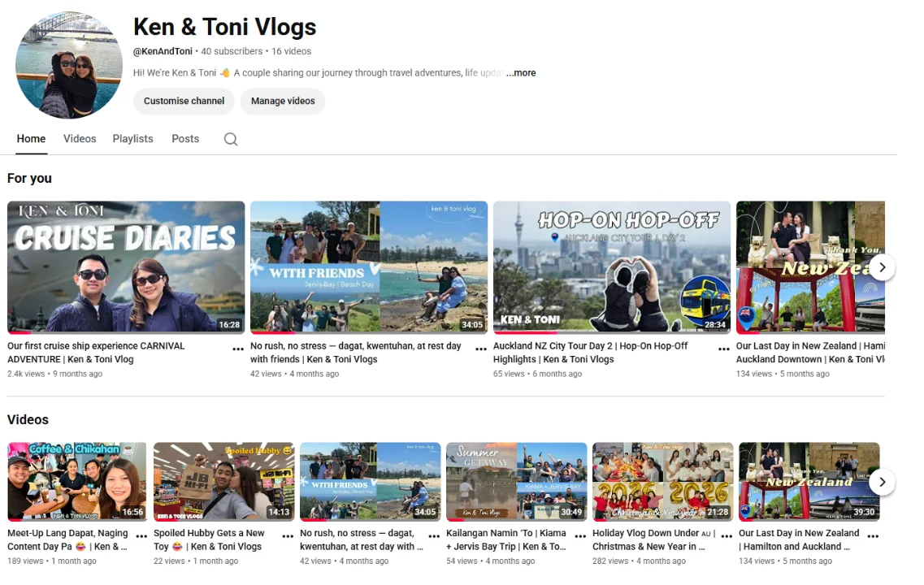
Task: Open options for Videos row Last Day in New Zealand
Action: [874, 536]
